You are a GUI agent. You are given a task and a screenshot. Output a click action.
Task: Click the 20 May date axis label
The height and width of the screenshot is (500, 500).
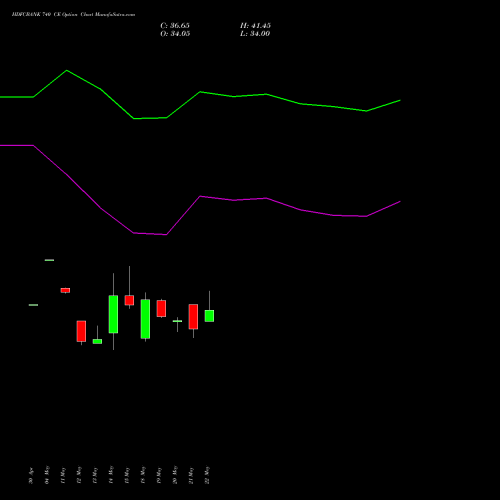pos(175,475)
